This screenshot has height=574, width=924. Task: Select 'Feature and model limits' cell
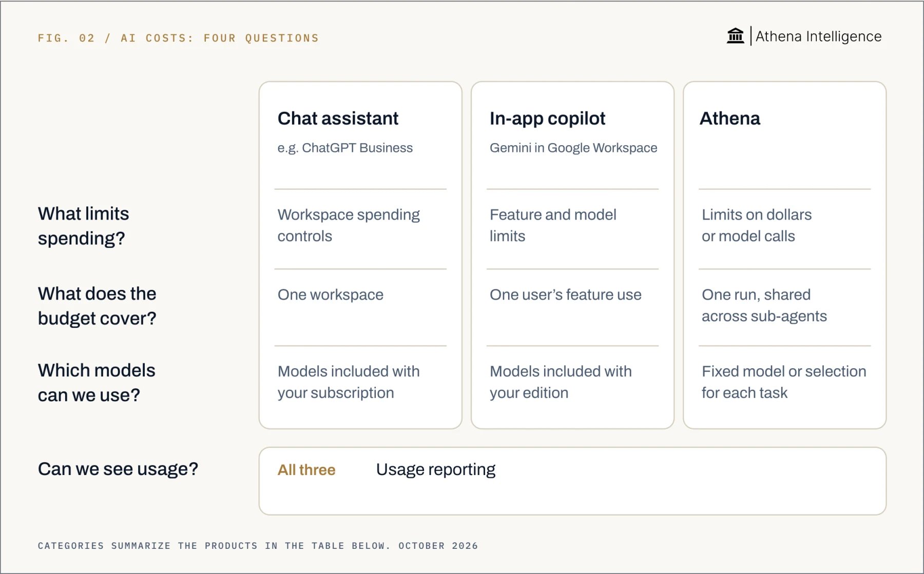[x=553, y=225]
